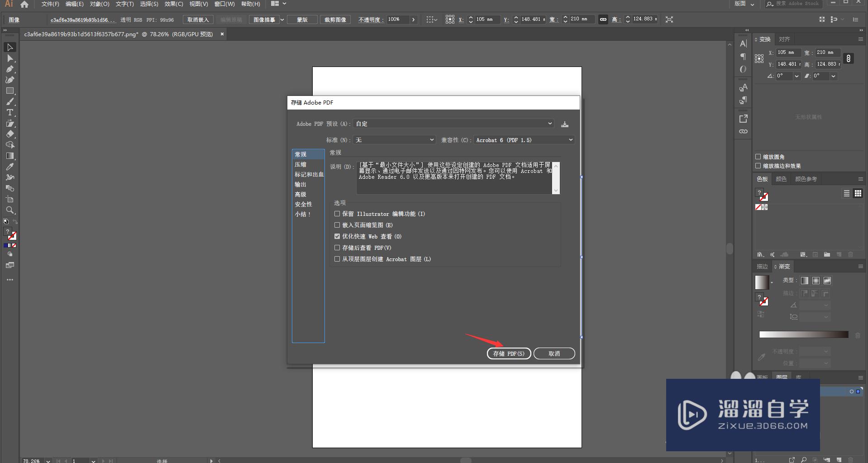Expand the opacity 100% arrow in control bar

(x=413, y=19)
